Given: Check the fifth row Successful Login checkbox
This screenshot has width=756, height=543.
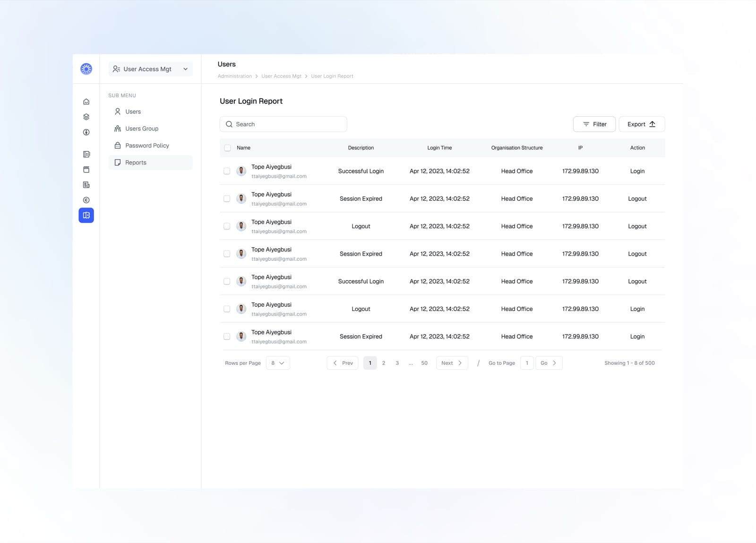Looking at the screenshot, I should point(227,281).
